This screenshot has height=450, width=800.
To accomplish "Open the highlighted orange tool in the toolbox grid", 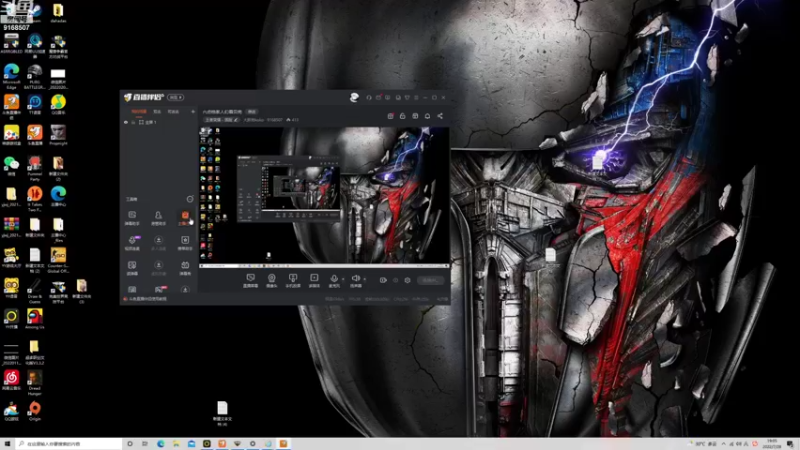I will (185, 218).
